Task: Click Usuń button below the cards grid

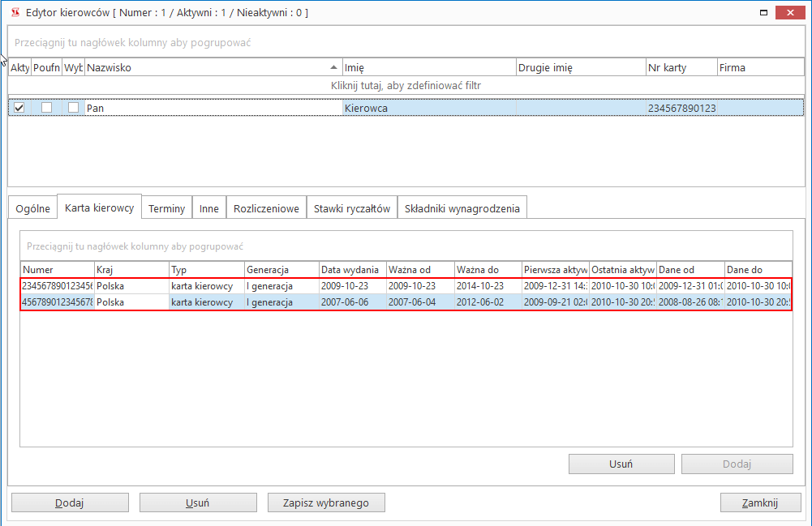Action: tap(621, 464)
